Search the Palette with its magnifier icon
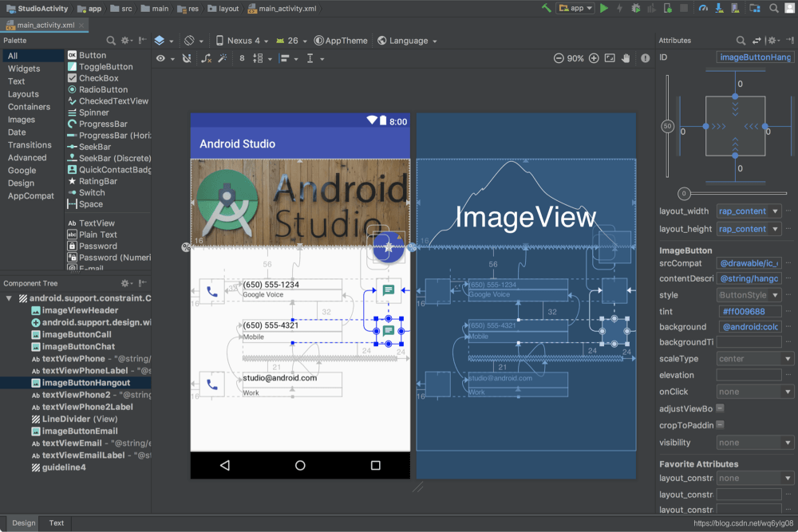Image resolution: width=798 pixels, height=532 pixels. point(110,40)
